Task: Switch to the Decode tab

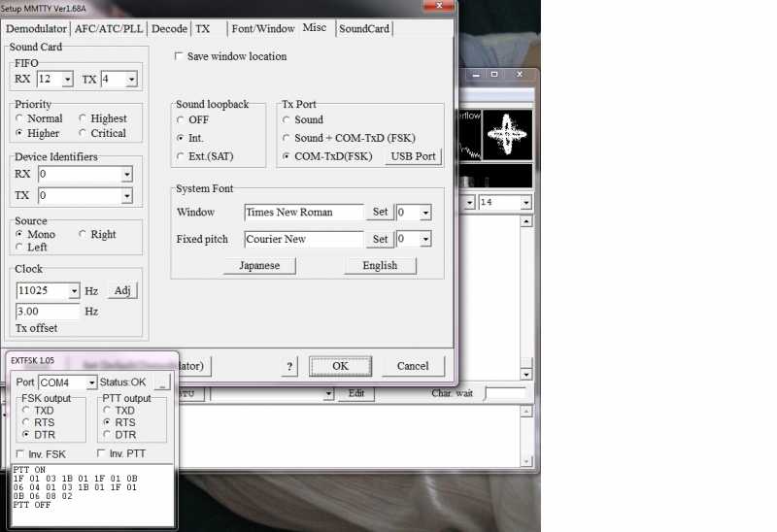Action: point(169,29)
